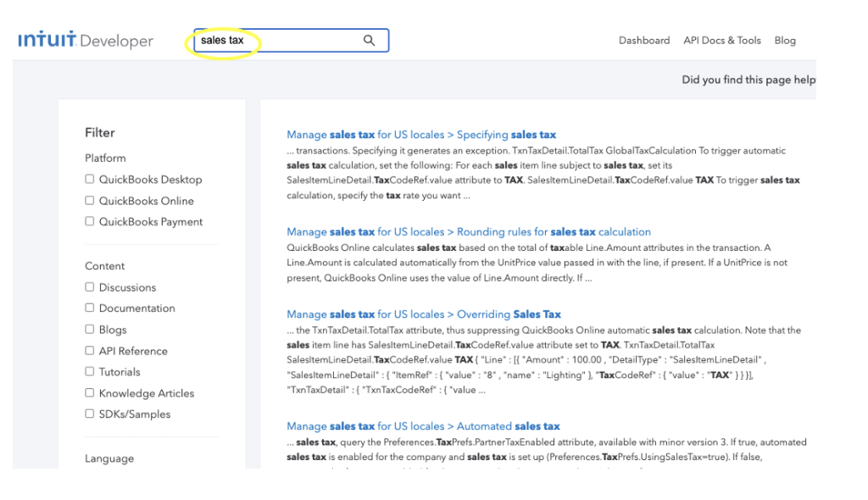
Task: Open the Specifying sales tax result
Action: (421, 135)
